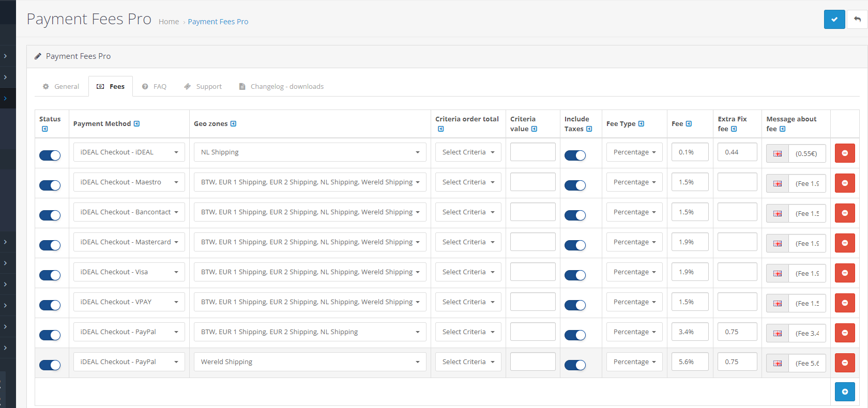Delete the iDEAL Checkout - Maestro fee row
Screen dimensions: 868x408
click(844, 183)
